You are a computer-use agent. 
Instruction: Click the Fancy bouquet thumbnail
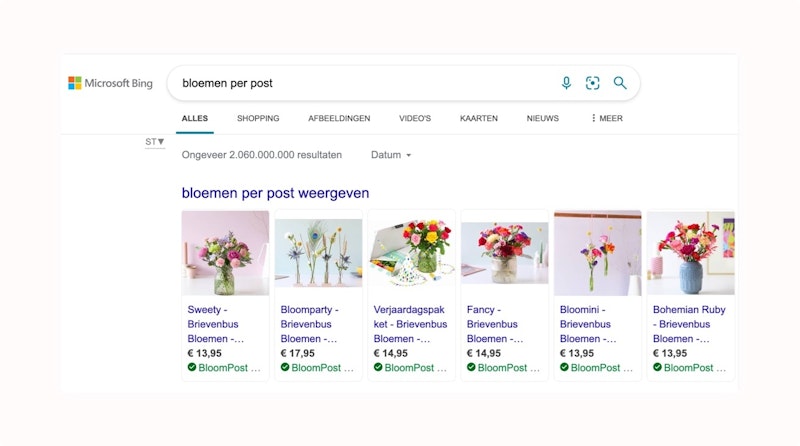505,253
